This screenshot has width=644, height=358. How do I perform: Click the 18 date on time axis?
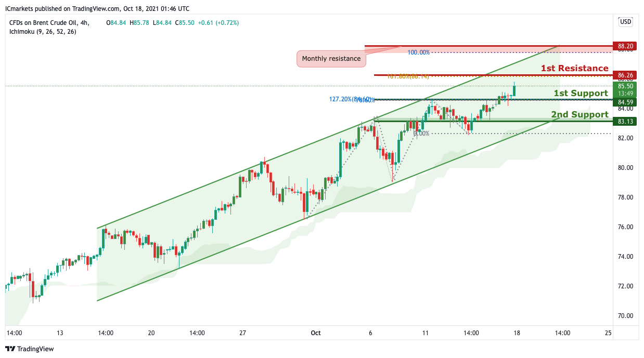(x=517, y=333)
